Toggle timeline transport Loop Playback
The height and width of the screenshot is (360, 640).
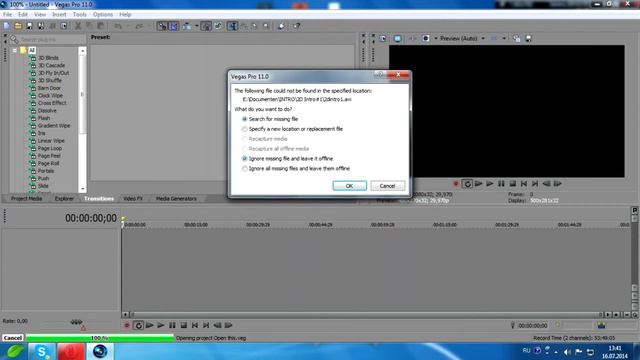[x=138, y=325]
